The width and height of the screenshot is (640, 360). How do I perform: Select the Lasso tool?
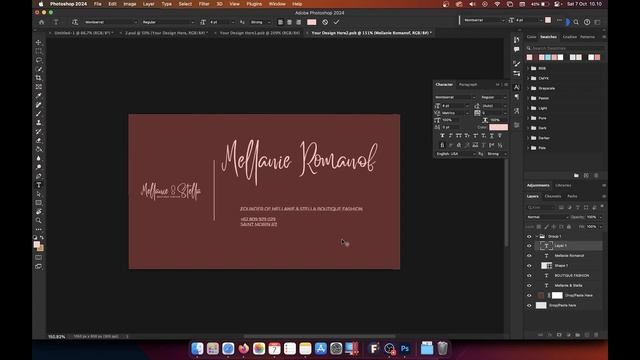pyautogui.click(x=39, y=60)
